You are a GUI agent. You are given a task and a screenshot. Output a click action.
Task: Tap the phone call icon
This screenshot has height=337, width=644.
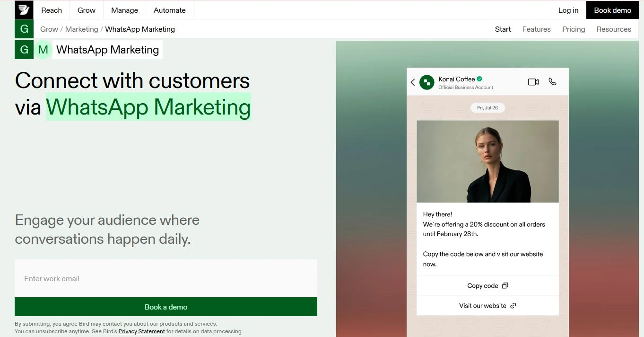(x=552, y=82)
